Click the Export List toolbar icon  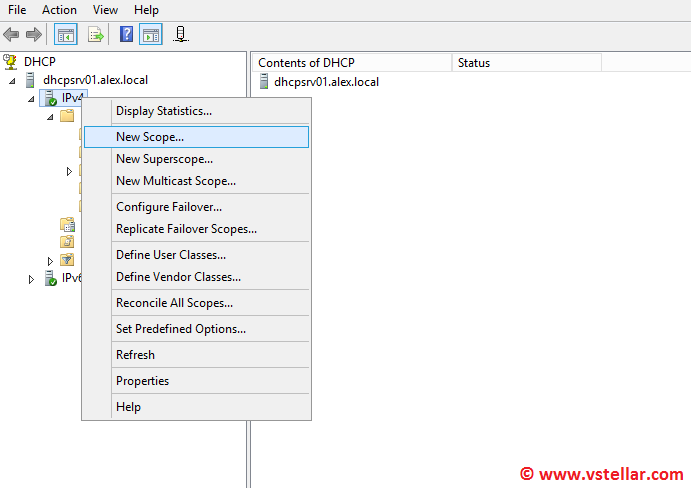pos(96,35)
